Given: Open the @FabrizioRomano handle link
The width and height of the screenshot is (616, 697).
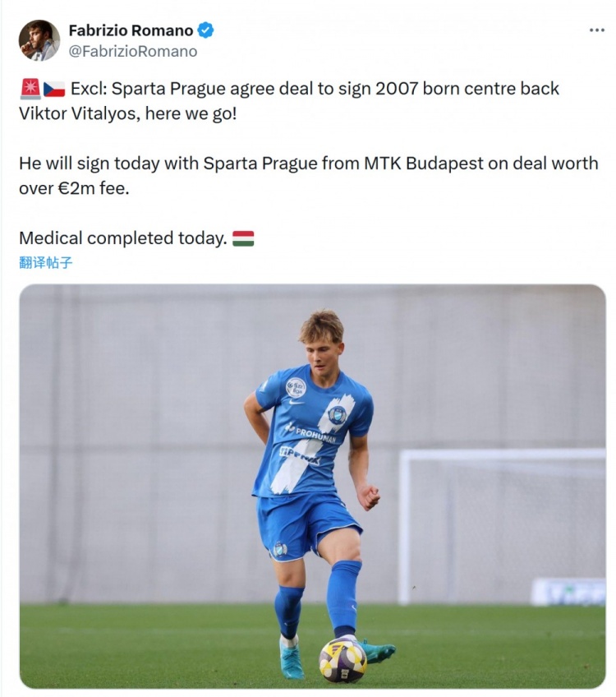Looking at the screenshot, I should [133, 51].
